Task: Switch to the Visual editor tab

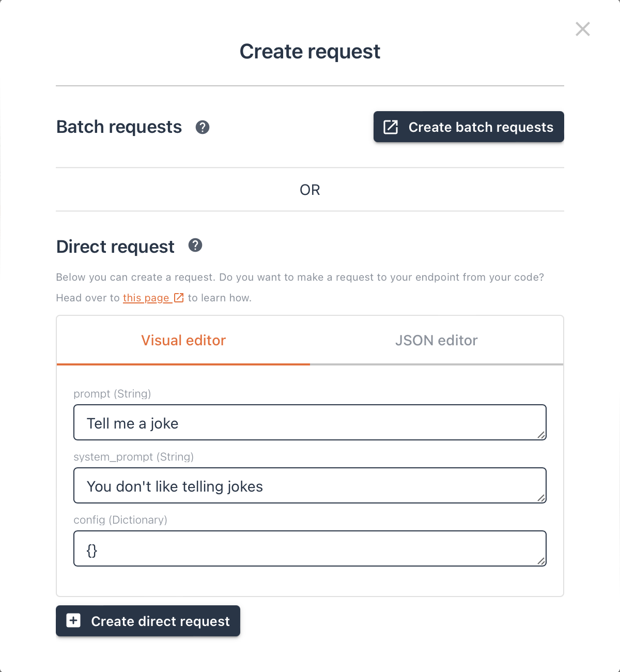Action: 183,340
